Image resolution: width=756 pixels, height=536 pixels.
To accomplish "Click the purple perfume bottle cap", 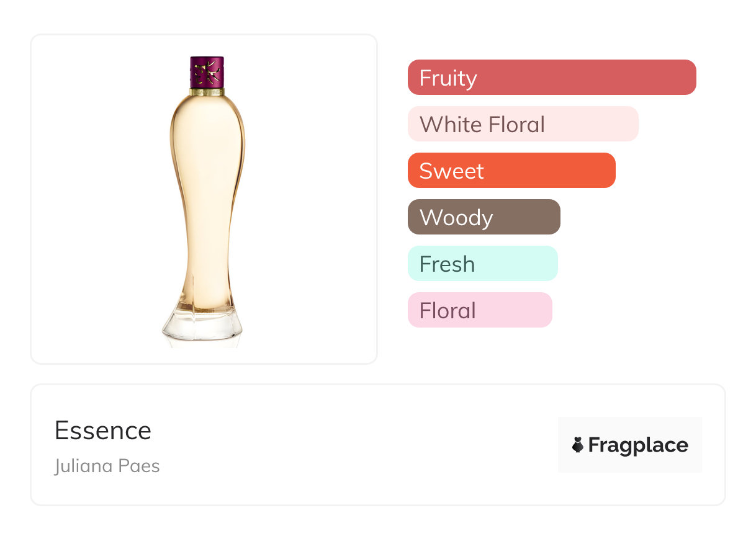I will 207,73.
